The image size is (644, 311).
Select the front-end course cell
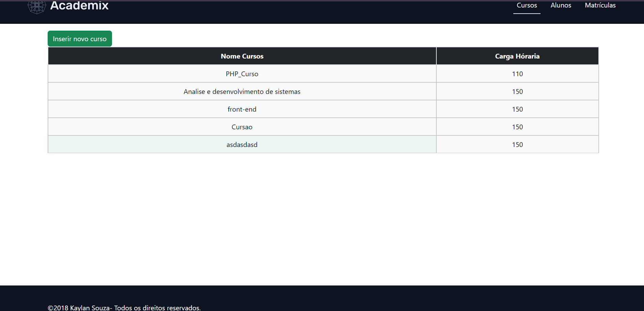pos(242,109)
